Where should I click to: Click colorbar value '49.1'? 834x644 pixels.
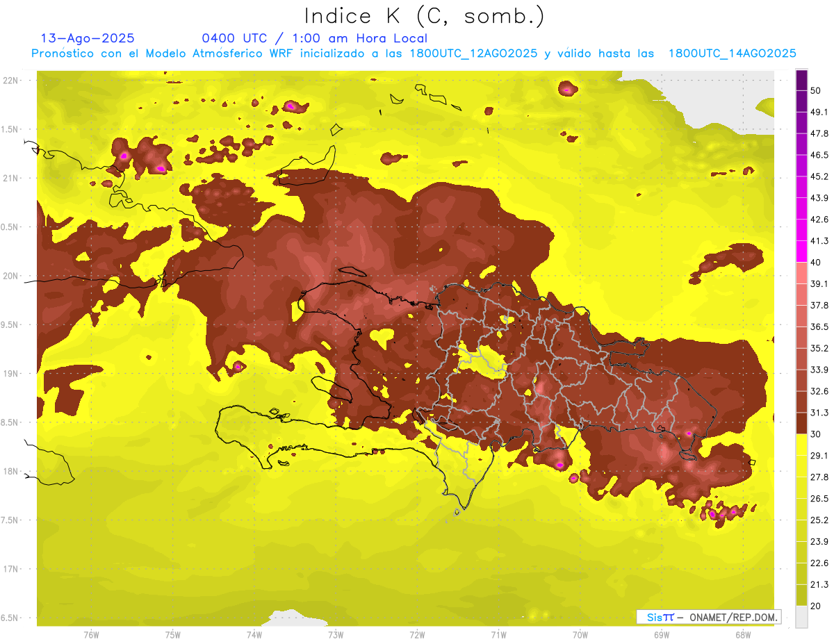pos(819,112)
